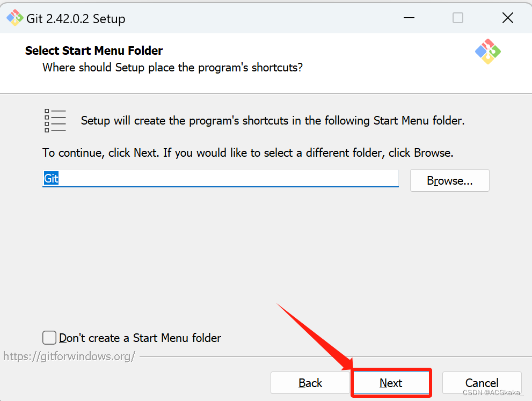Minimize the Git Setup window
The width and height of the screenshot is (532, 401).
point(409,18)
